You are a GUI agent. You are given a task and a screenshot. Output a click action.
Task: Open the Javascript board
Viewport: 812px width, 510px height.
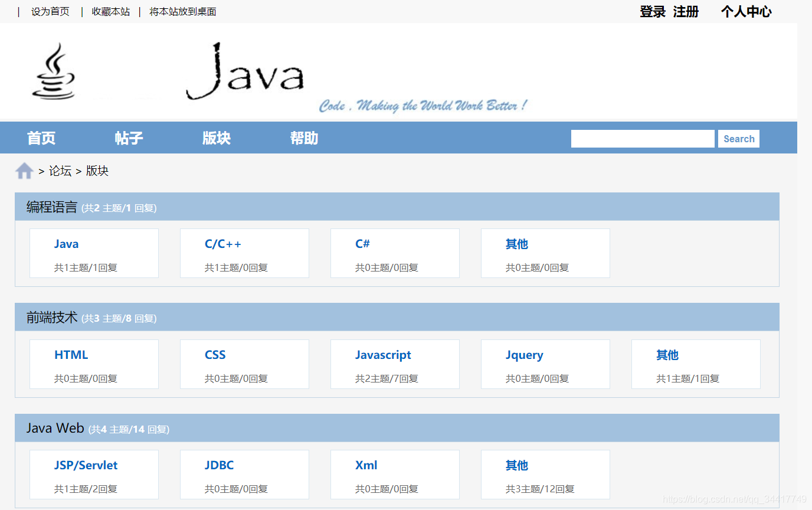(x=383, y=355)
